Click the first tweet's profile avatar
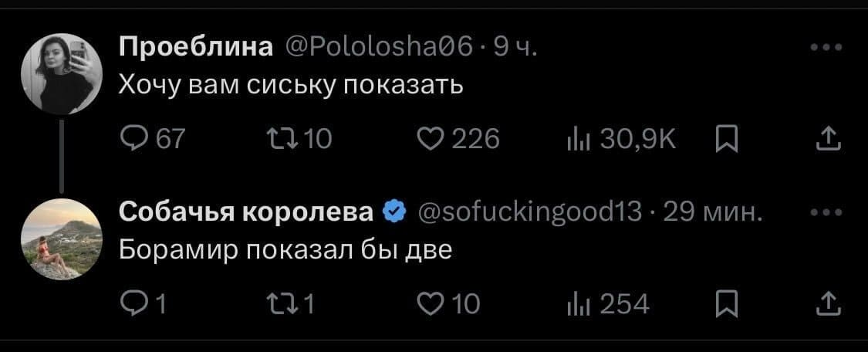Screen dimensions: 868x352 click(62, 74)
